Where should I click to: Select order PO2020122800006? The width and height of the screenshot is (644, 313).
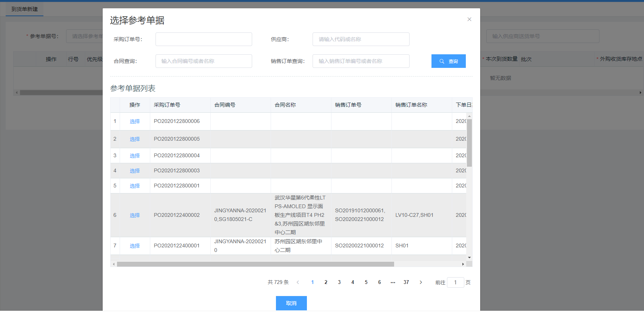pyautogui.click(x=135, y=121)
